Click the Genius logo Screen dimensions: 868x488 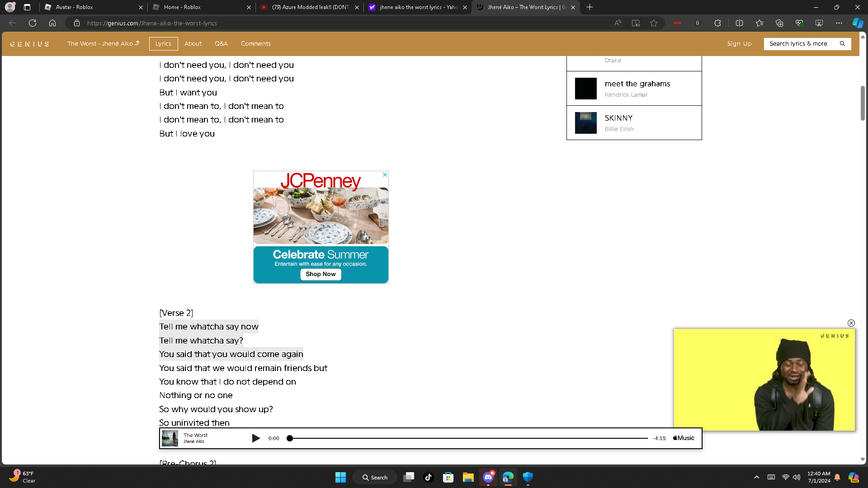pos(30,44)
